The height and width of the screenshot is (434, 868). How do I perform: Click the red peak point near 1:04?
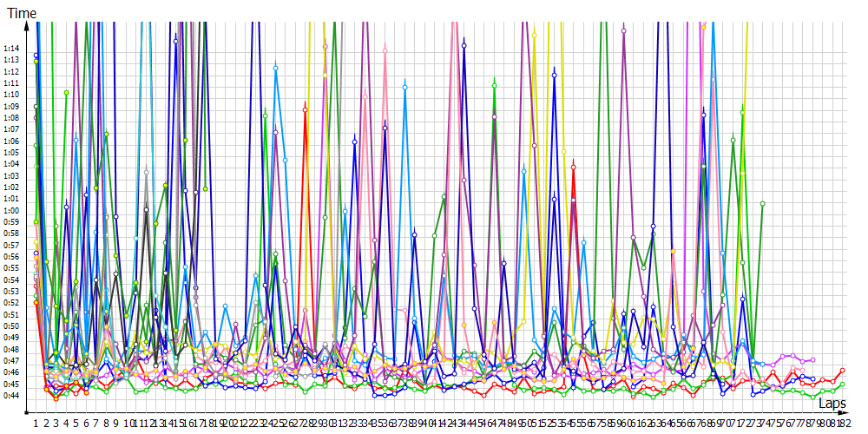573,168
